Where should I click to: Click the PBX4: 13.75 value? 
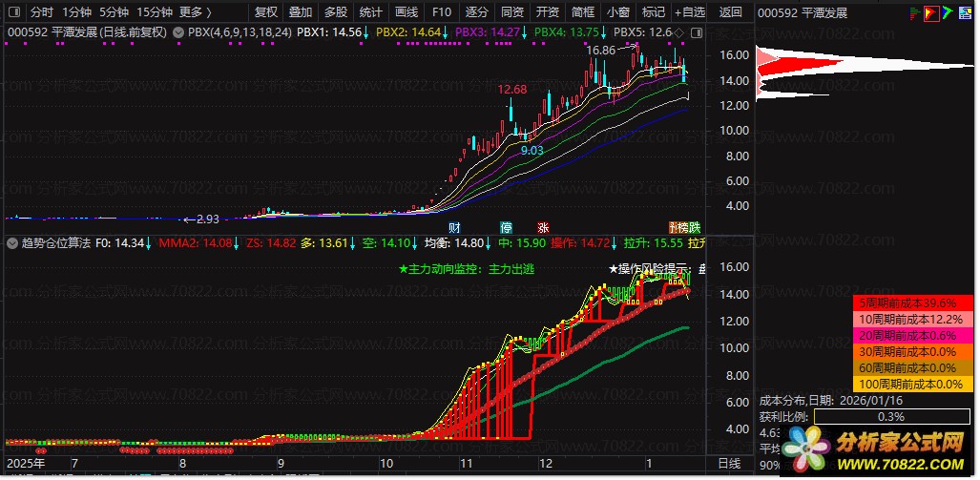pos(567,32)
